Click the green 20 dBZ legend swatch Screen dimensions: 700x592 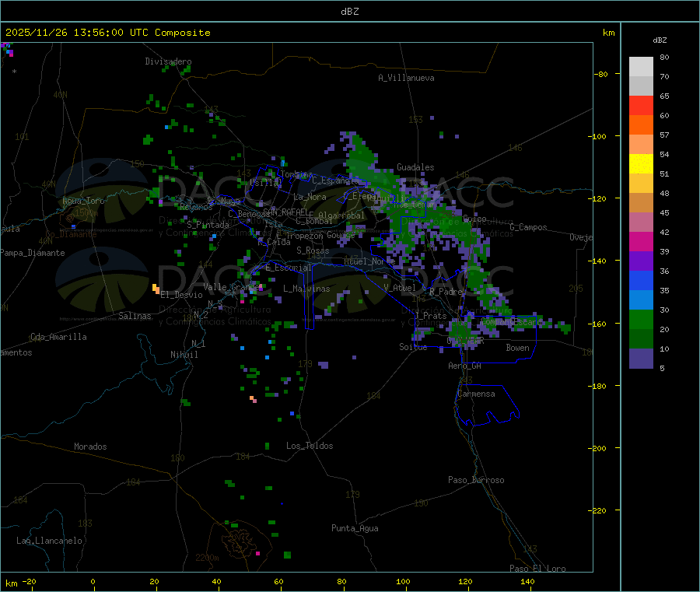point(641,319)
